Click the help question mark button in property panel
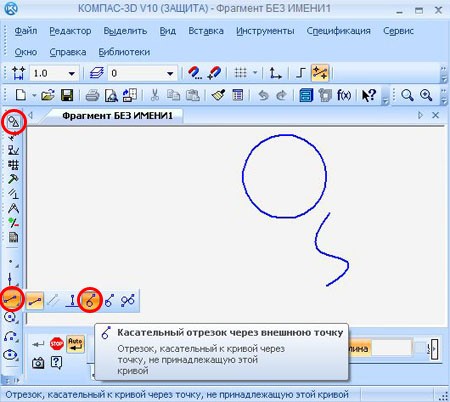450x402 pixels. [57, 363]
